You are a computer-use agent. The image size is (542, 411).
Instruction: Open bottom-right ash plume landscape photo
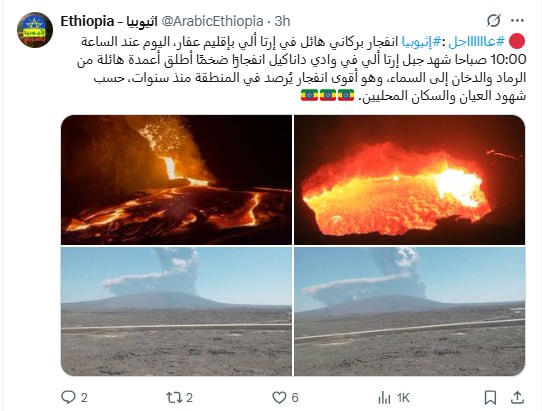pos(410,311)
